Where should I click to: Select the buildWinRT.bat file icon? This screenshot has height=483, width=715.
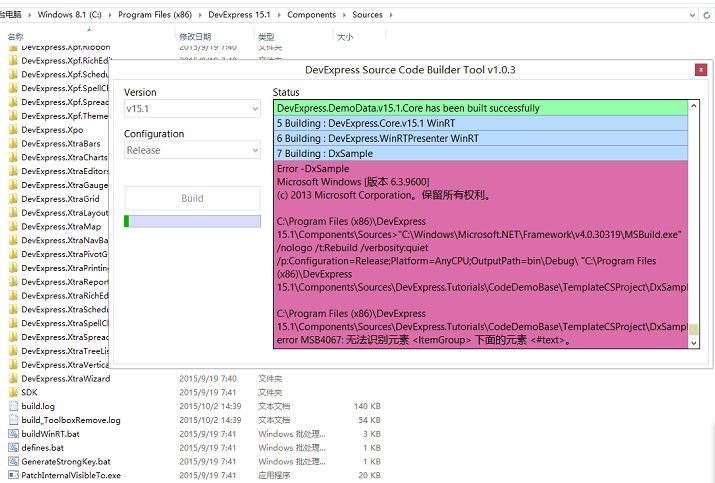[13, 434]
